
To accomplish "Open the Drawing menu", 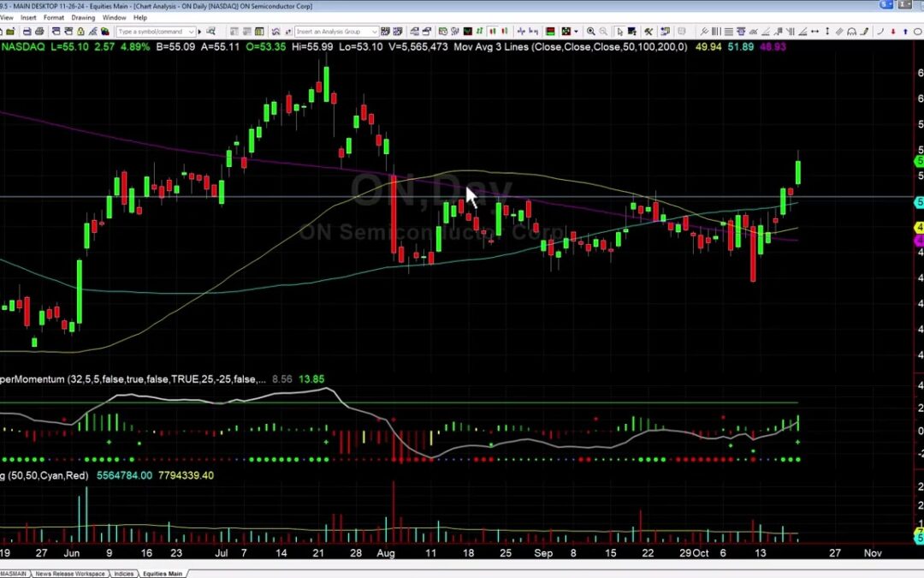I will (83, 17).
